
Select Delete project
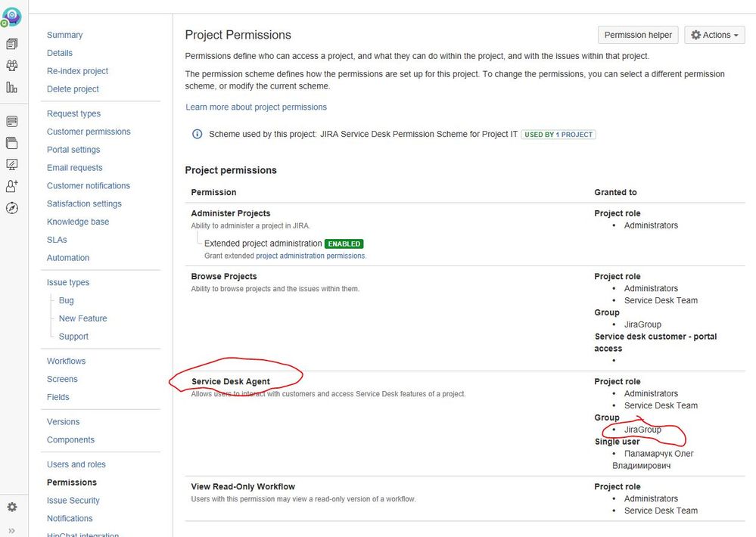pos(73,88)
